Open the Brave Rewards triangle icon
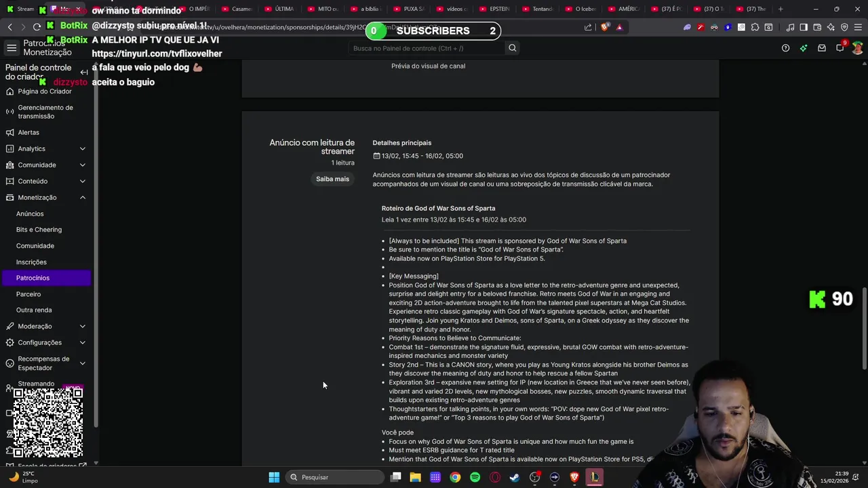 [x=619, y=27]
